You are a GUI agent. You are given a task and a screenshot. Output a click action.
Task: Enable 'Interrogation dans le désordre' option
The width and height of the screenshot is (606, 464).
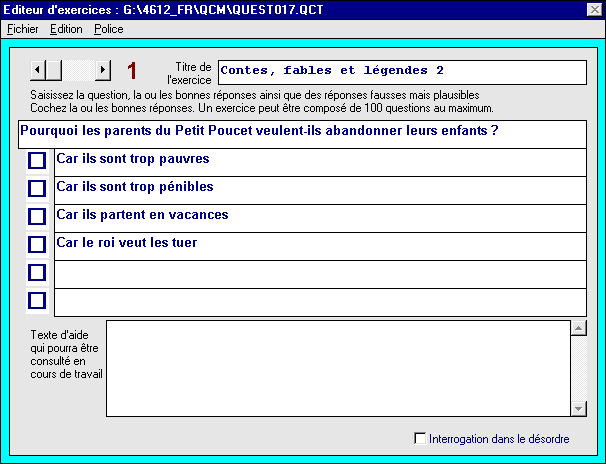[x=420, y=438]
